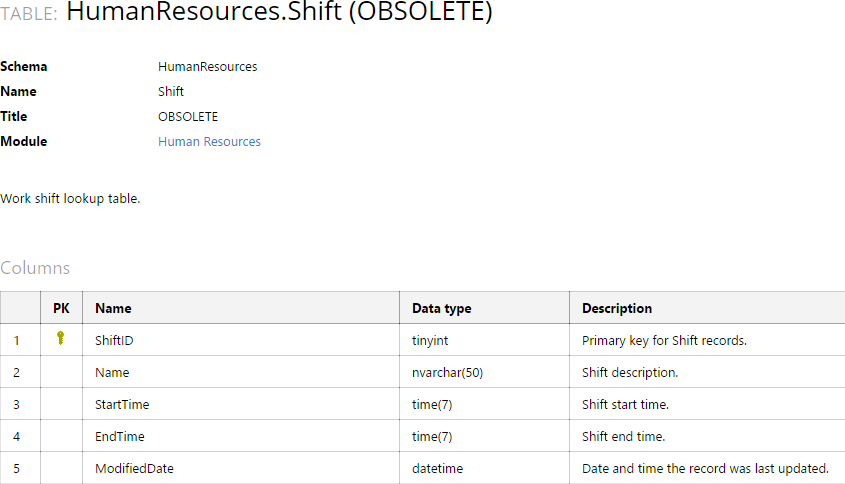This screenshot has width=845, height=484.
Task: Click the Columns section heading
Action: (x=35, y=268)
